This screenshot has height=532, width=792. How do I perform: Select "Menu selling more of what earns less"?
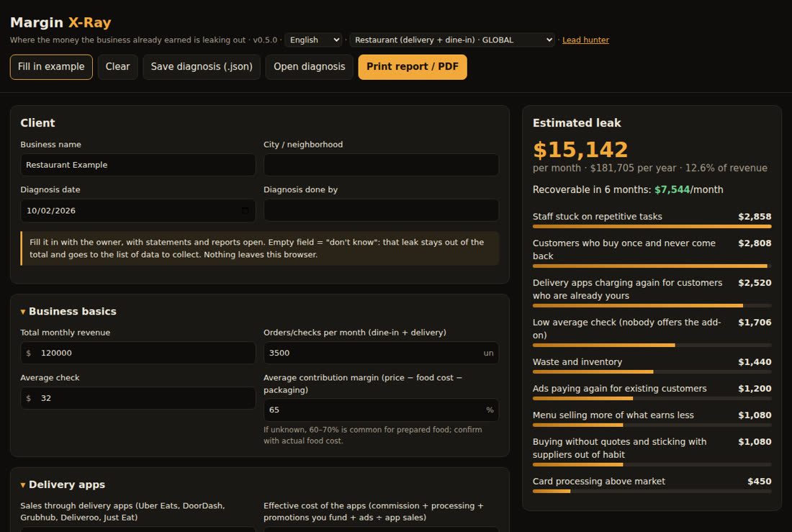click(x=613, y=415)
